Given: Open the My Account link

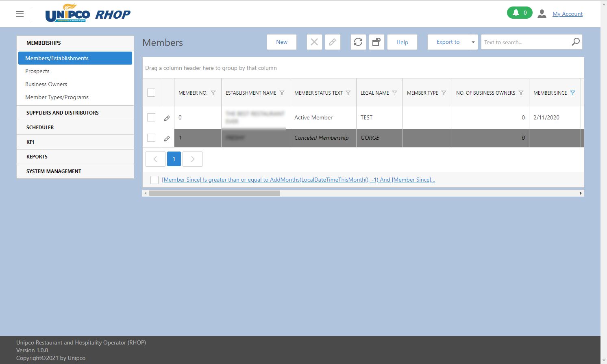Looking at the screenshot, I should (567, 14).
